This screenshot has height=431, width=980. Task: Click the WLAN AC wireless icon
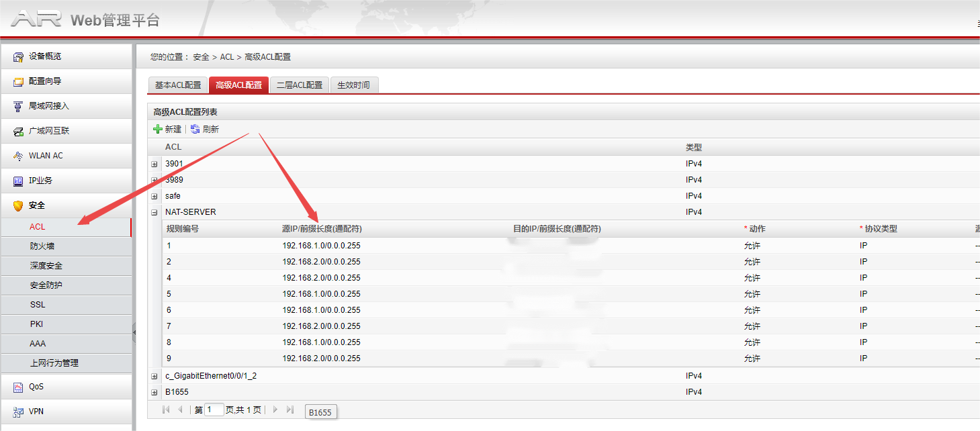point(19,156)
